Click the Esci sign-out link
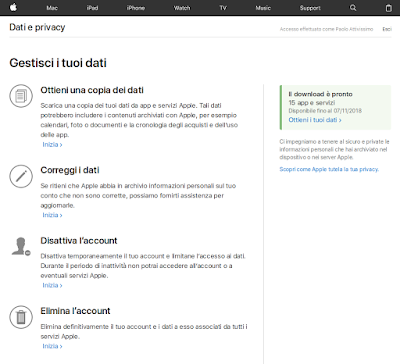The height and width of the screenshot is (364, 400). [387, 29]
